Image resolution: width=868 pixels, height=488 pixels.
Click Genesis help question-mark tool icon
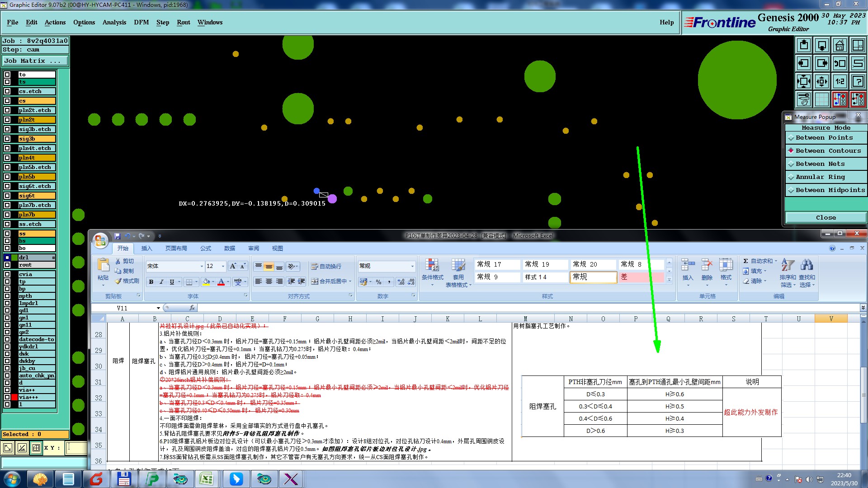click(858, 81)
